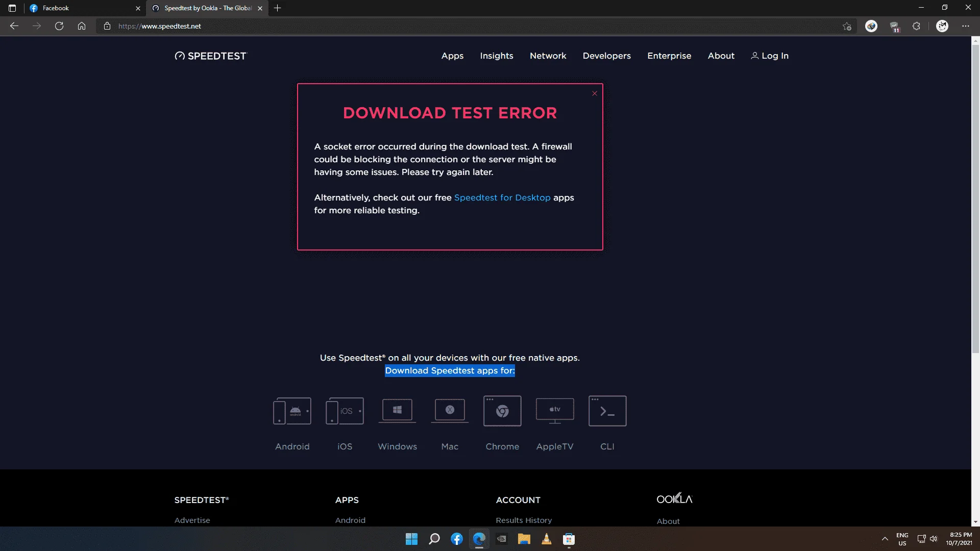Open File Explorer from taskbar

[x=524, y=539]
